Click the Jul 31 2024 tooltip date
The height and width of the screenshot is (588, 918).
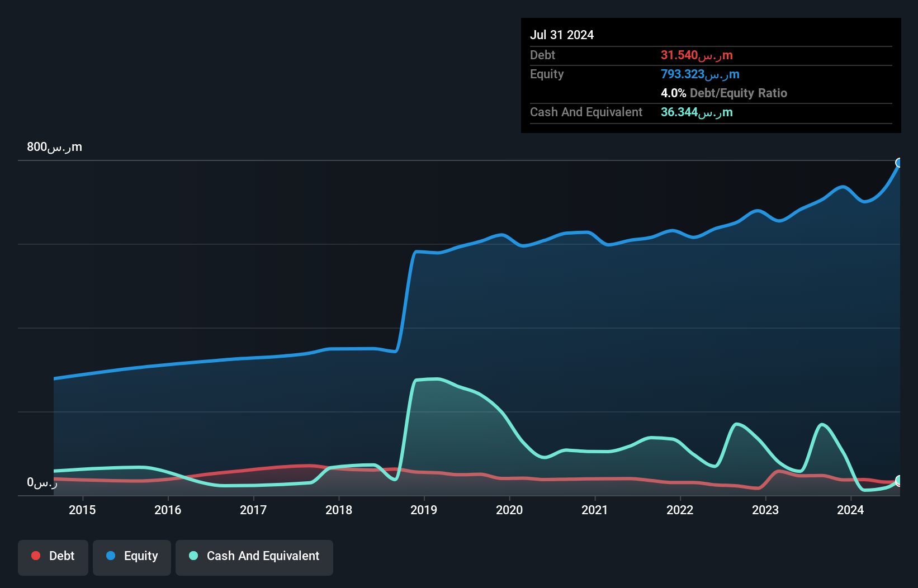point(562,35)
